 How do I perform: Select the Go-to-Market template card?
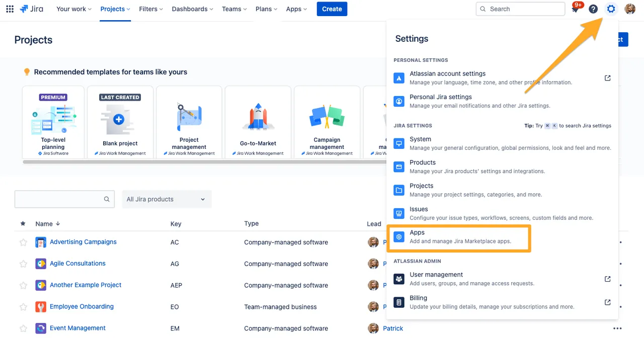point(258,122)
